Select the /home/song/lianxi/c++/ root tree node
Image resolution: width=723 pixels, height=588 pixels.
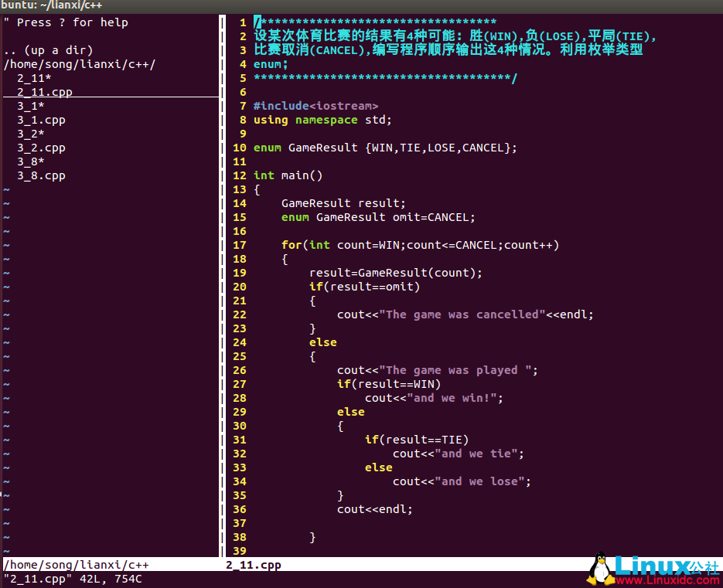point(80,64)
